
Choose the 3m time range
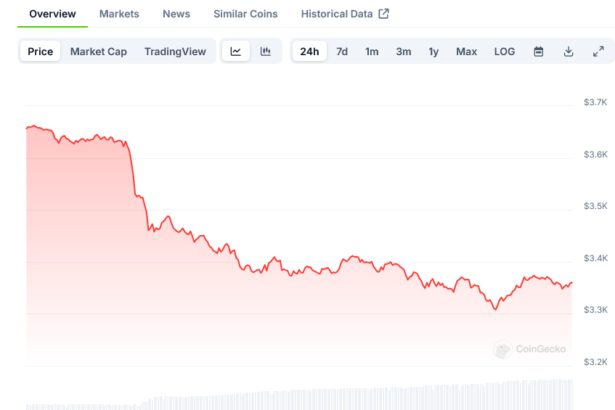pyautogui.click(x=403, y=51)
